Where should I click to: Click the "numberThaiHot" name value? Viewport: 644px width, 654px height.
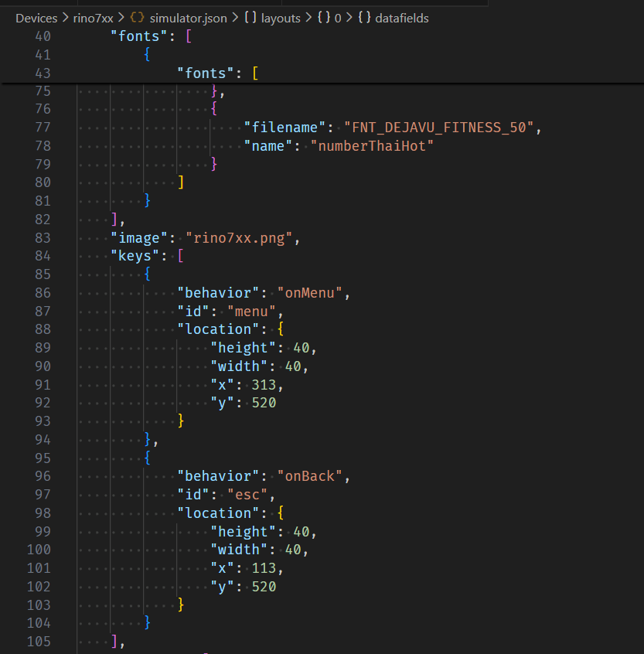372,146
